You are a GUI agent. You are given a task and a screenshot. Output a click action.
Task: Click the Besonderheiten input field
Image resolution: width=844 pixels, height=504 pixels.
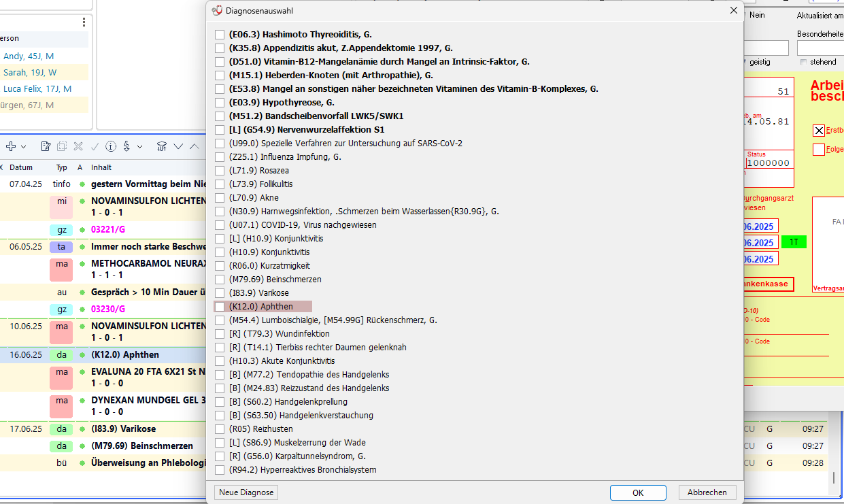tap(820, 48)
